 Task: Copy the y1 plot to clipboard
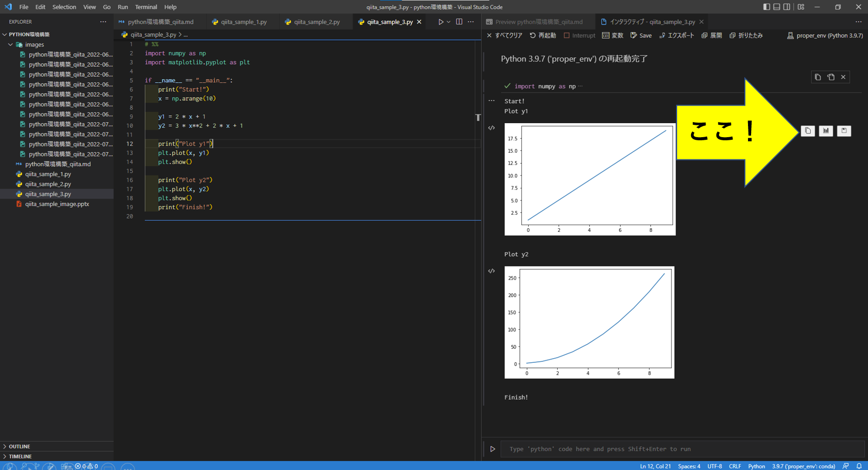pos(807,130)
